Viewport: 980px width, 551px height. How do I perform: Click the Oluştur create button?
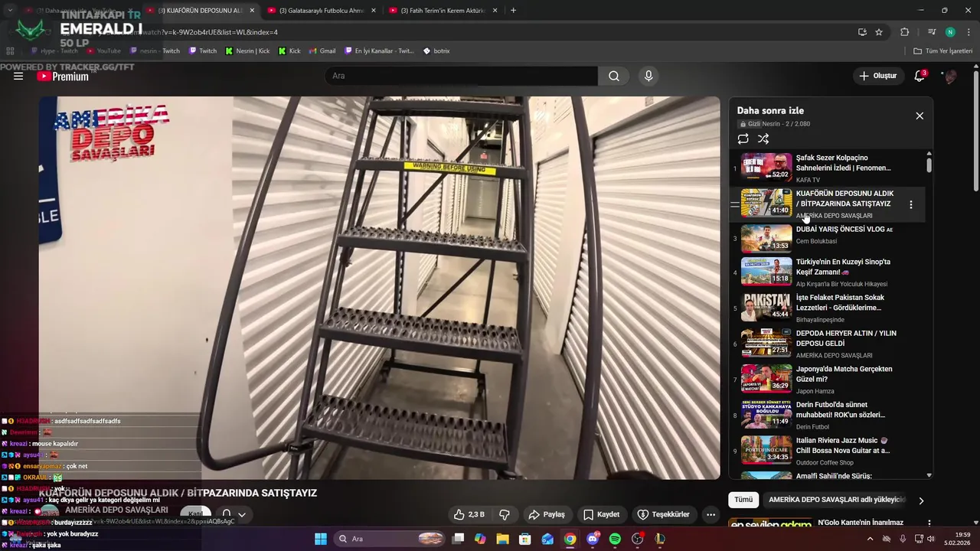tap(877, 76)
